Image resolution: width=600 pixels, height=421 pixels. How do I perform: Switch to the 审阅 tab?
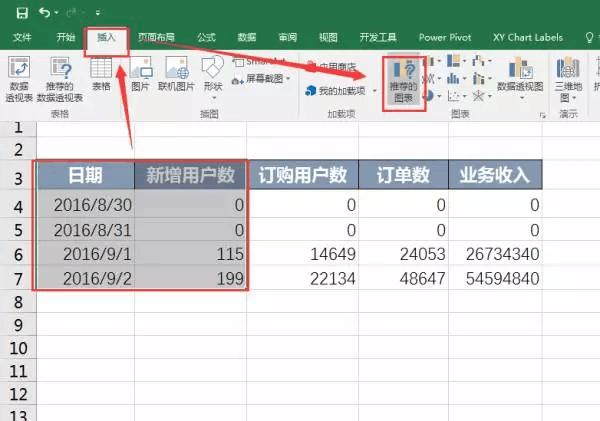287,38
